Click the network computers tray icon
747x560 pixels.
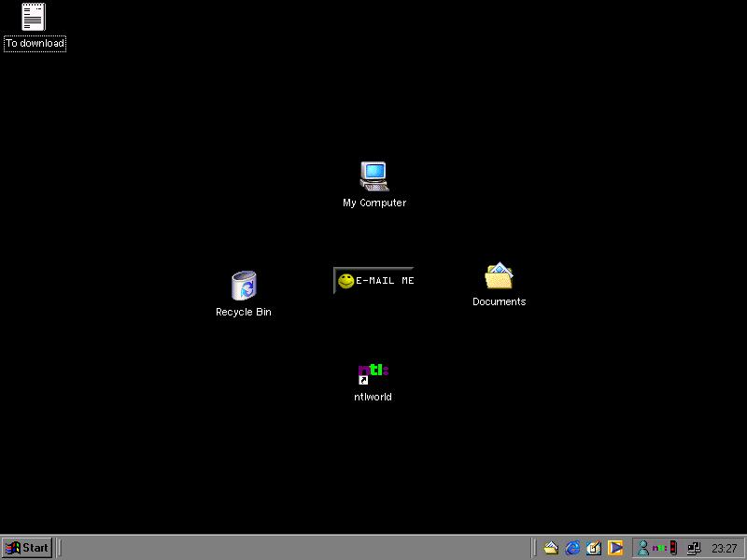point(694,548)
